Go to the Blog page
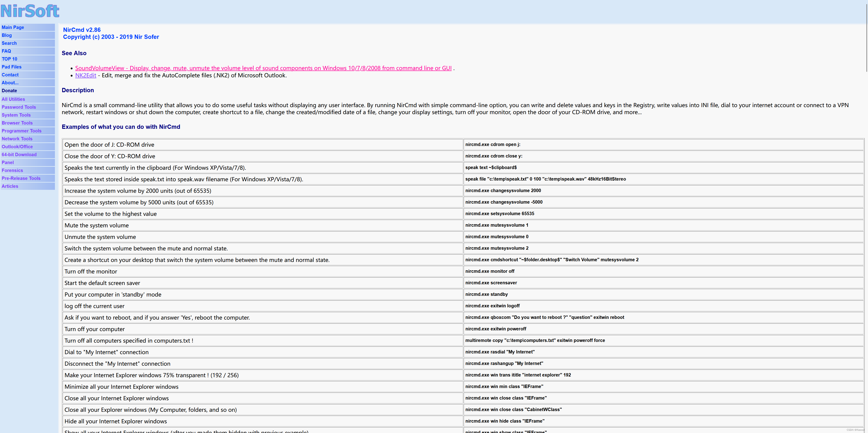The width and height of the screenshot is (868, 433). [7, 35]
